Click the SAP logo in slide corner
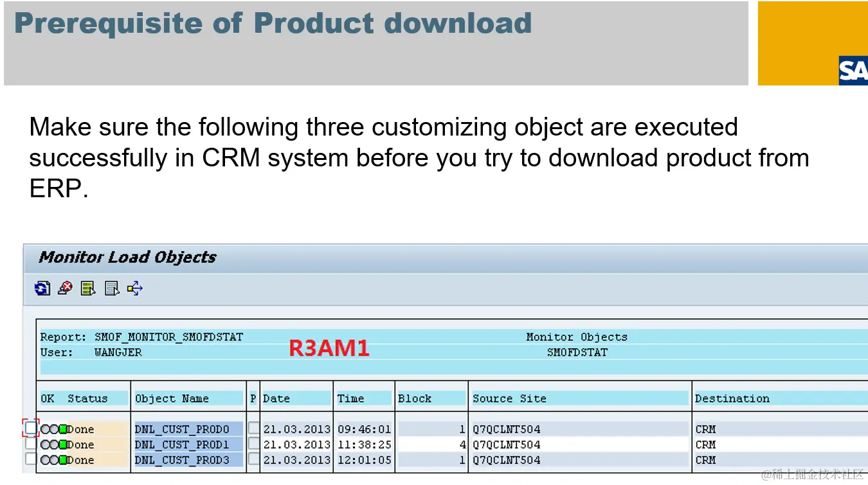This screenshot has width=868, height=485. point(853,70)
